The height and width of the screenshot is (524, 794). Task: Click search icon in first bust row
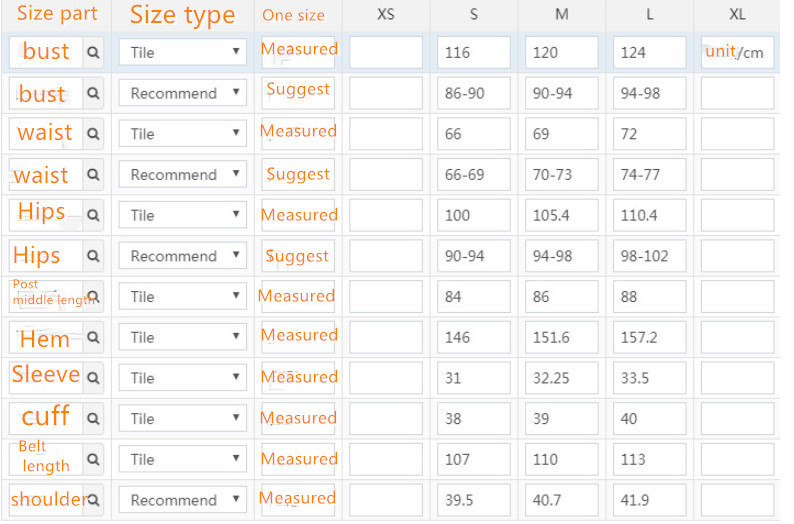tap(93, 52)
